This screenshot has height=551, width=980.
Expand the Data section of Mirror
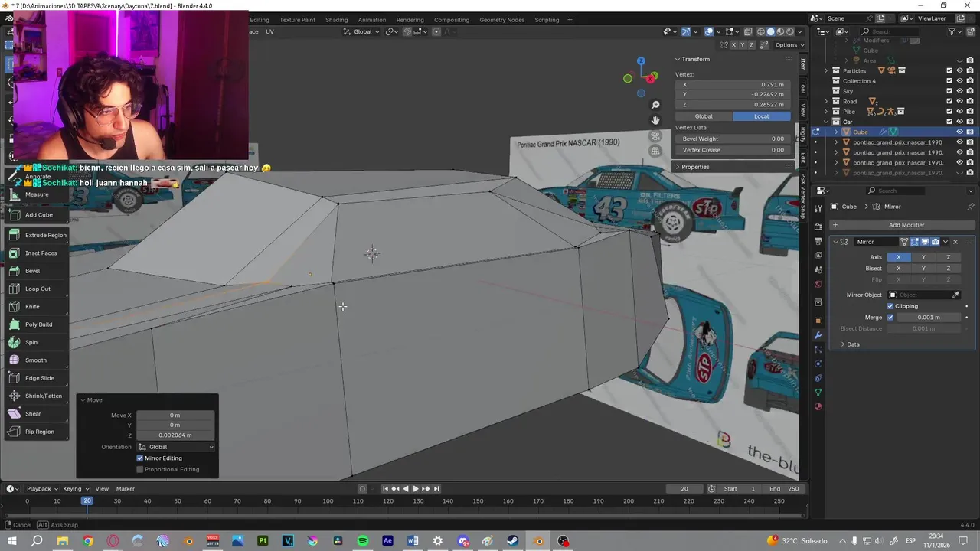(x=853, y=344)
